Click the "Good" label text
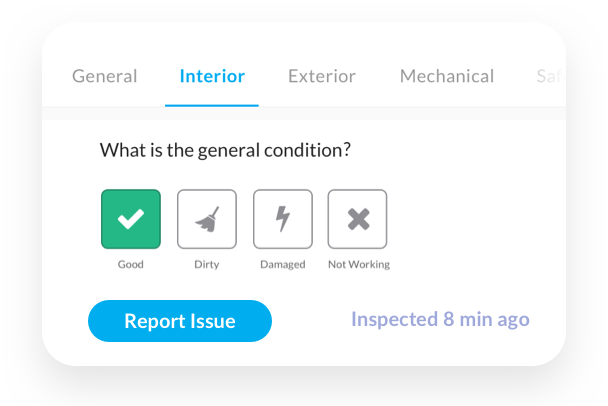Viewport: 608px width, 406px height. click(131, 265)
